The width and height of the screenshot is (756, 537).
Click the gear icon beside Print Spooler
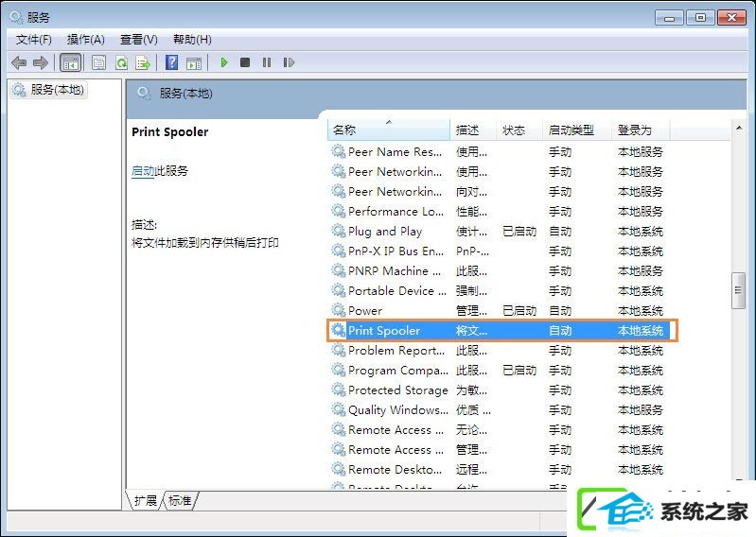coord(339,330)
